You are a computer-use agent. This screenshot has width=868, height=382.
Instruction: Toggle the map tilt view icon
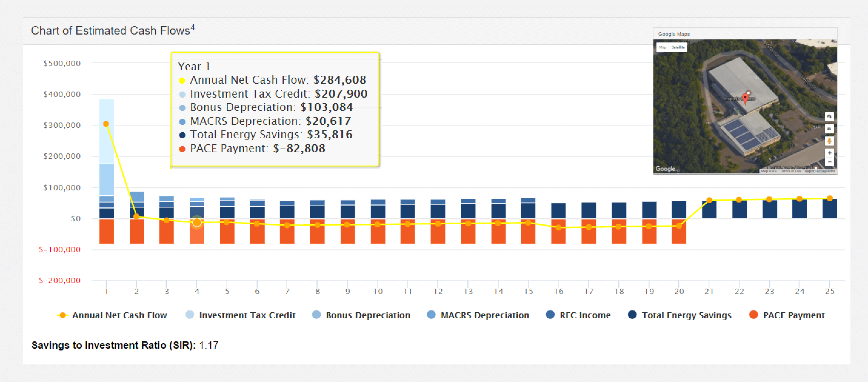(829, 129)
